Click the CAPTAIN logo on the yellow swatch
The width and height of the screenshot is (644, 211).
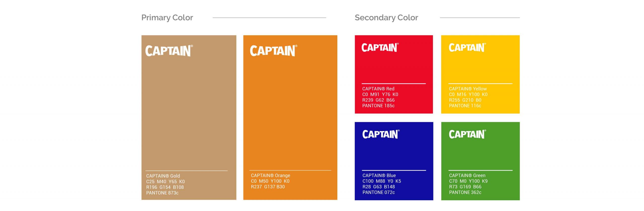click(467, 47)
